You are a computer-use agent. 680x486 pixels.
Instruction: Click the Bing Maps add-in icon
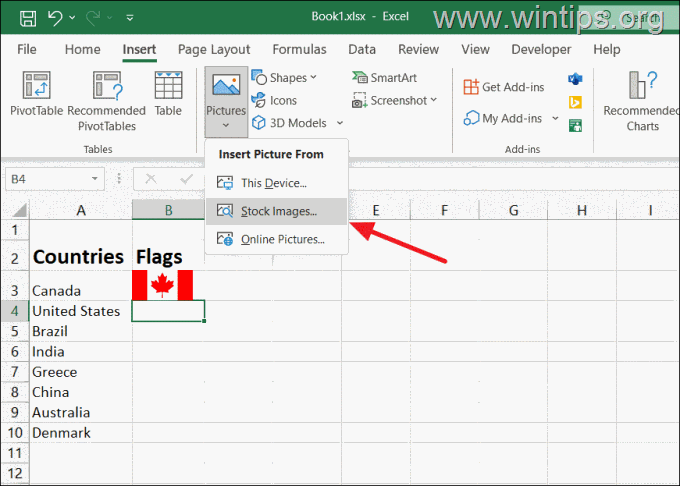pos(575,102)
